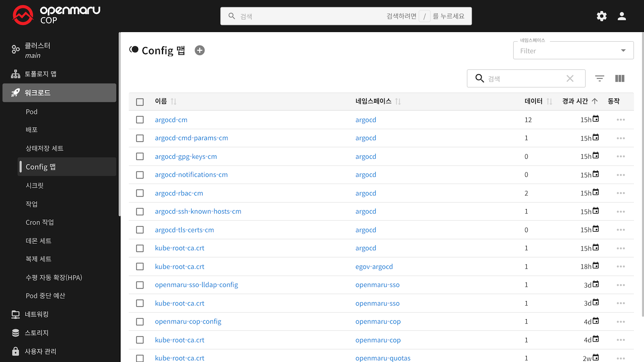Click the egov-argocd namespace link

tap(374, 266)
